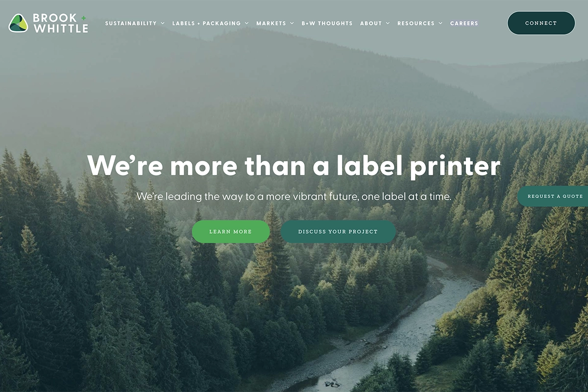Go to B+W Thoughts page
This screenshot has height=392, width=588.
click(x=327, y=23)
